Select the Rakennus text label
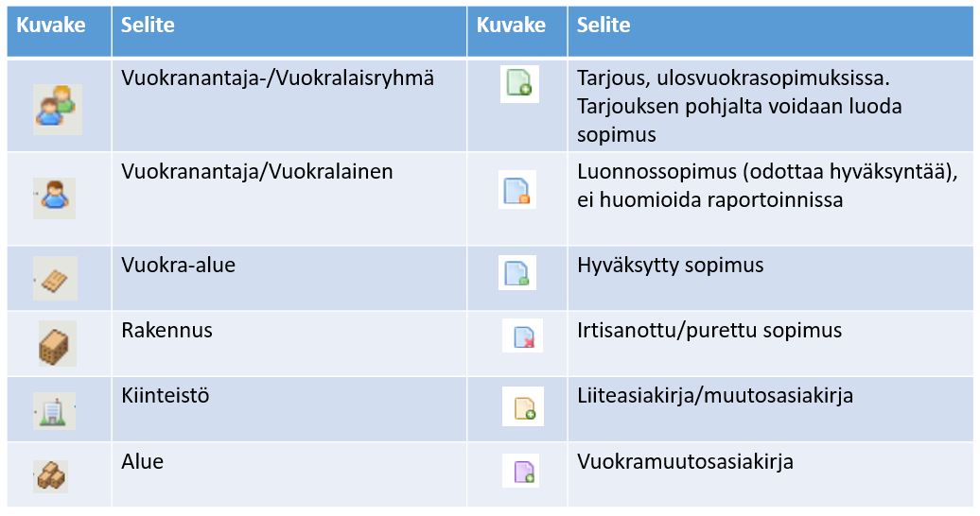The image size is (980, 516). pos(166,331)
